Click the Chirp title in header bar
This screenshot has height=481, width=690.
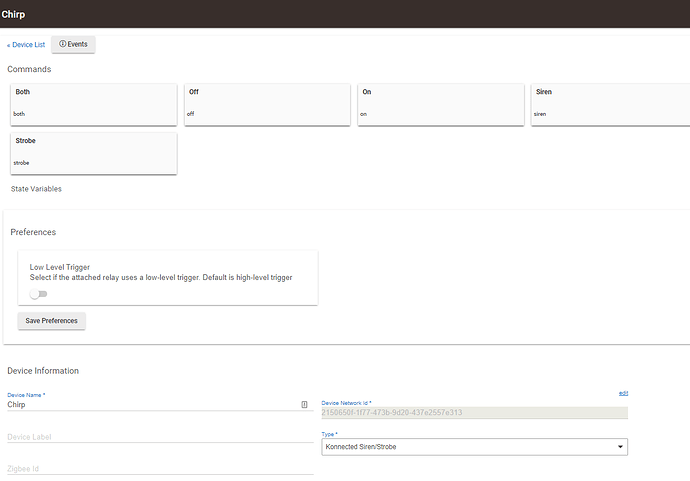coord(14,15)
